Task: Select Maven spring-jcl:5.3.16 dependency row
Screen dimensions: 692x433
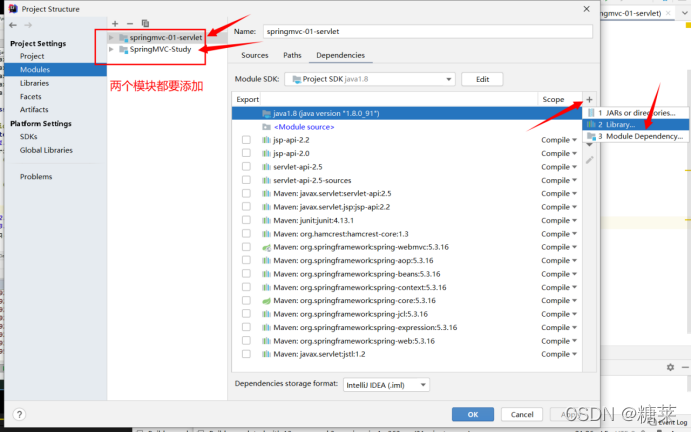Action: 407,314
